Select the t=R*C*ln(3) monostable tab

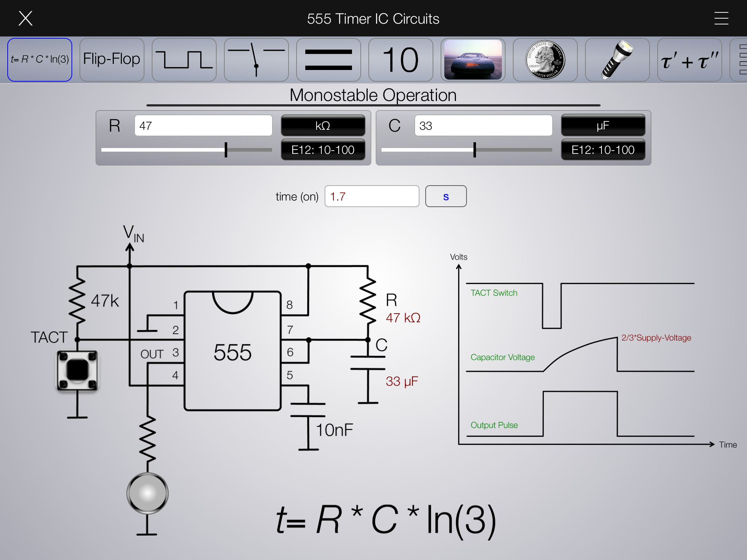point(40,60)
